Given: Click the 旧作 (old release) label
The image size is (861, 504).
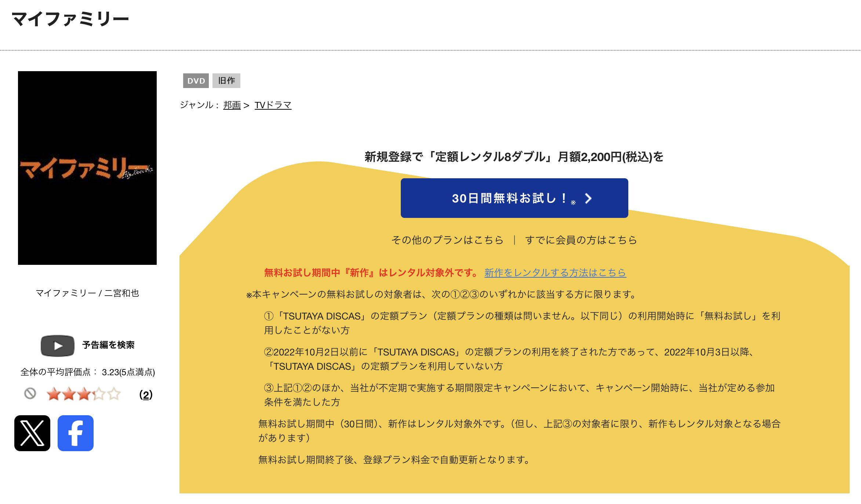Looking at the screenshot, I should pyautogui.click(x=226, y=81).
